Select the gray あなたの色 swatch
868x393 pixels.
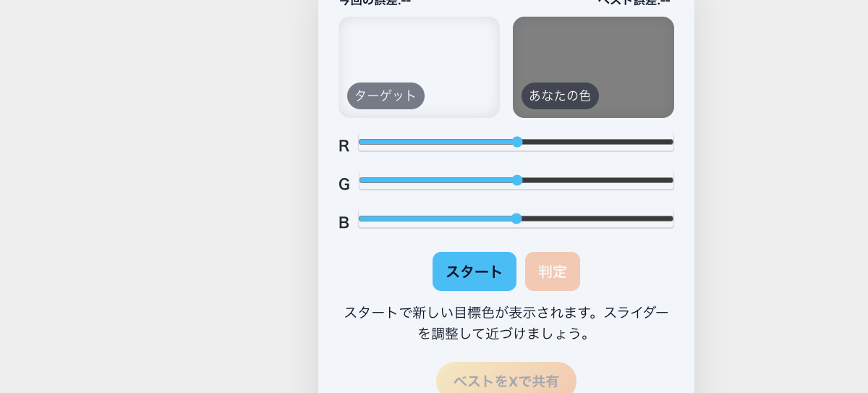(593, 67)
